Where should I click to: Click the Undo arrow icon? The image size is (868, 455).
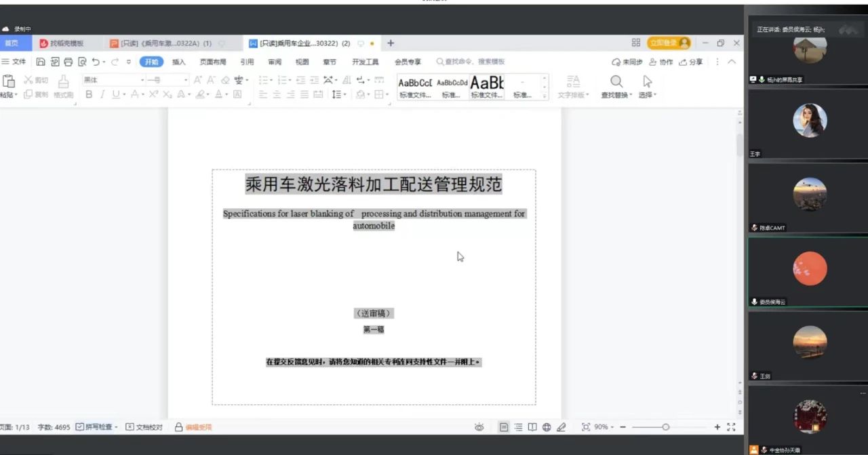tap(96, 62)
